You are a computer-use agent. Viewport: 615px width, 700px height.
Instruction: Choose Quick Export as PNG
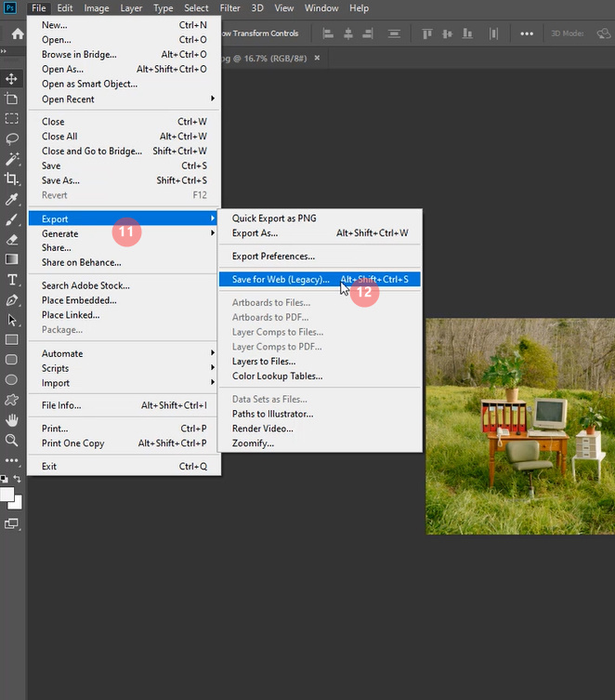coord(274,218)
